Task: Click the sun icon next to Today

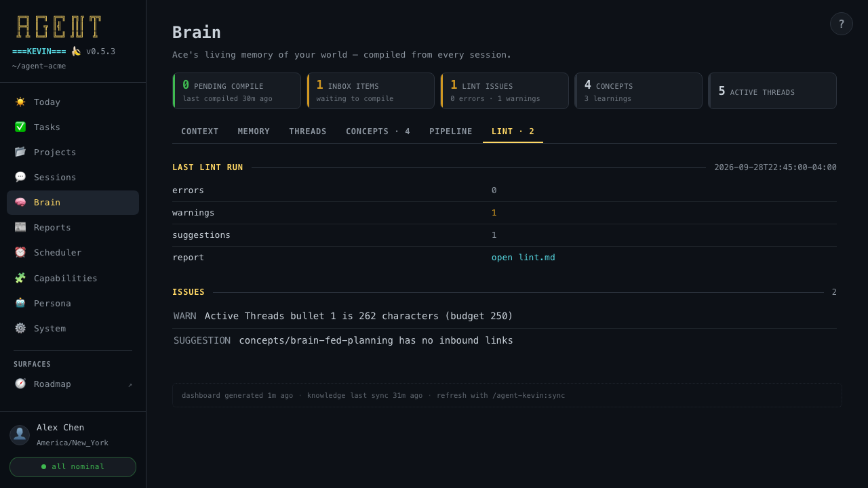Action: pos(20,102)
